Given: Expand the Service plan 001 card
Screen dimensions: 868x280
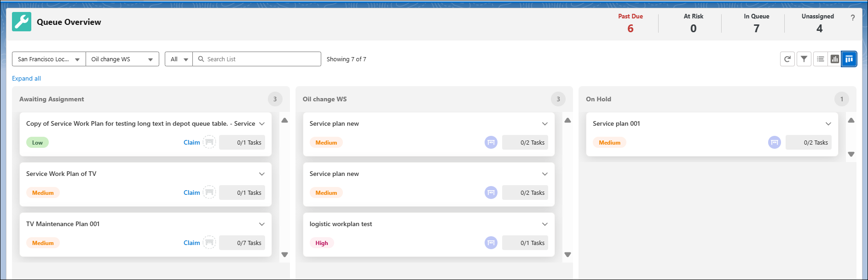Looking at the screenshot, I should tap(828, 123).
